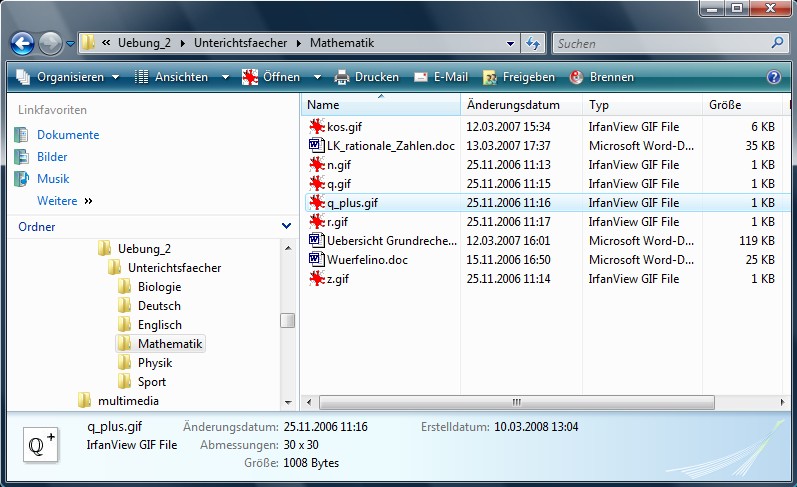Screen dimensions: 797x487
Task: Open the address bar history dropdown arrow
Action: coord(510,44)
